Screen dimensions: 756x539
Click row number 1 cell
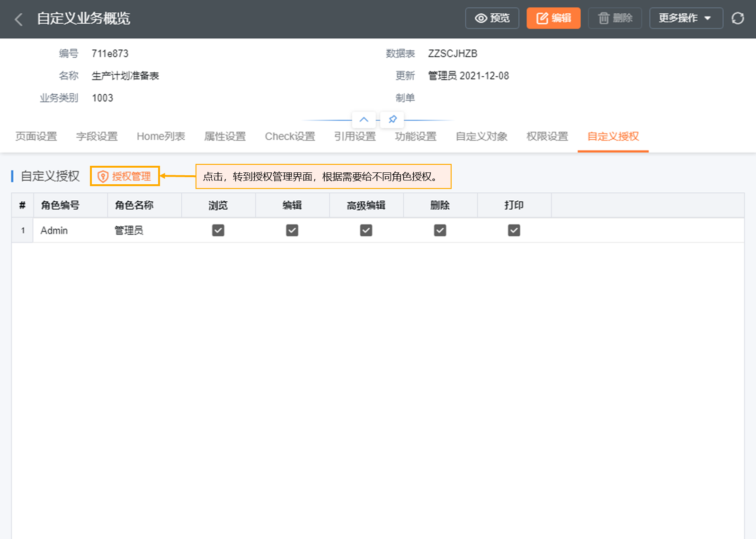tap(22, 230)
